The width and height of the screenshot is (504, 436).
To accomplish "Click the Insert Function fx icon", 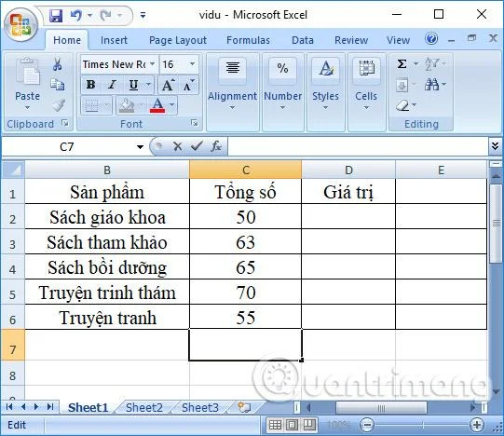I will [216, 146].
